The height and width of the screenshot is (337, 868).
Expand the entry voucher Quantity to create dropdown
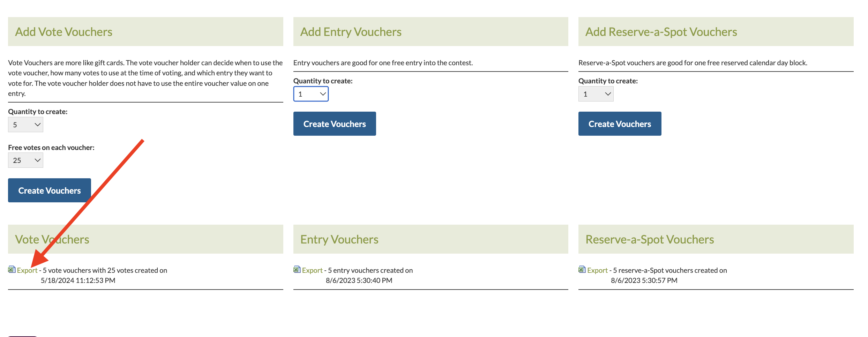point(311,94)
